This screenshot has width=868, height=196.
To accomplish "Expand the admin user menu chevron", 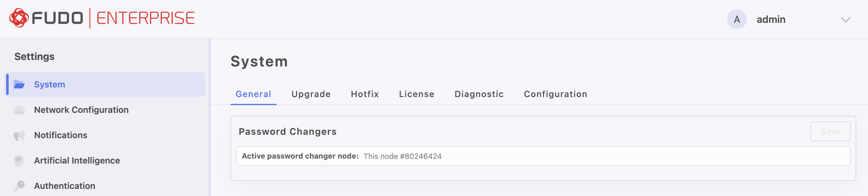I will [845, 19].
